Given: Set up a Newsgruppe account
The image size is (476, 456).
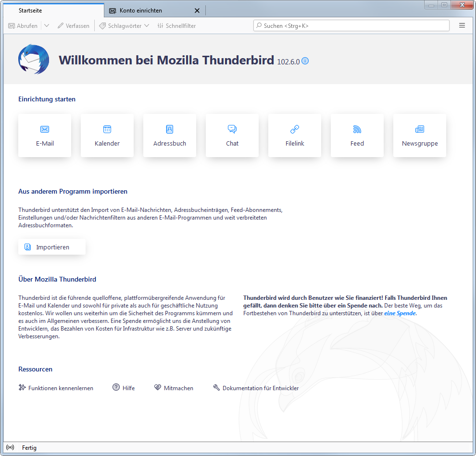Looking at the screenshot, I should [x=420, y=136].
